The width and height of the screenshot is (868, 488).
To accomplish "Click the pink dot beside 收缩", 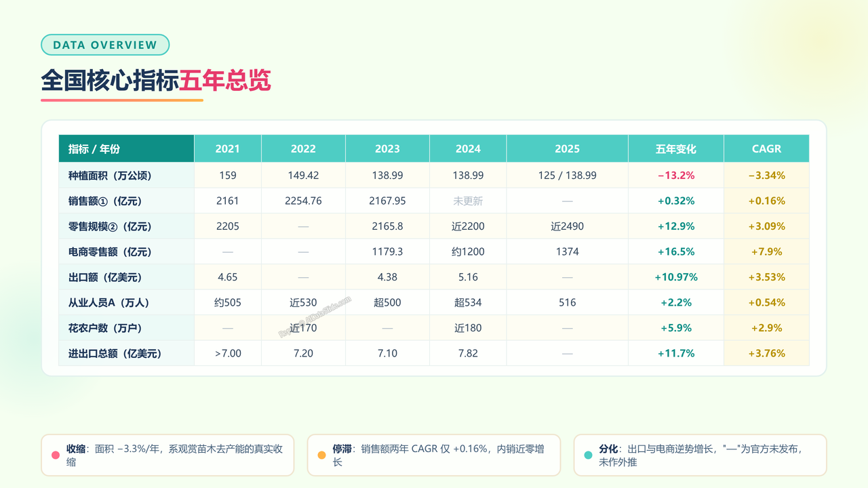I will pos(56,455).
